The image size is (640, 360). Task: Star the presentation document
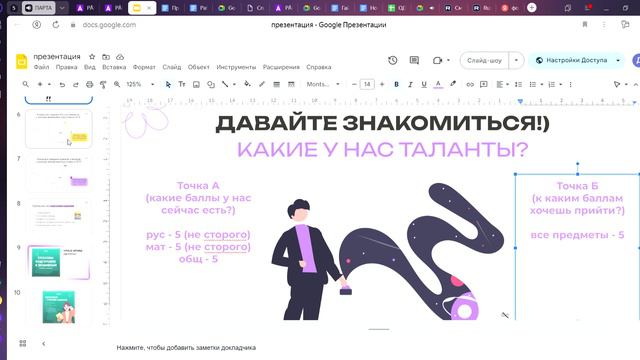click(x=92, y=57)
